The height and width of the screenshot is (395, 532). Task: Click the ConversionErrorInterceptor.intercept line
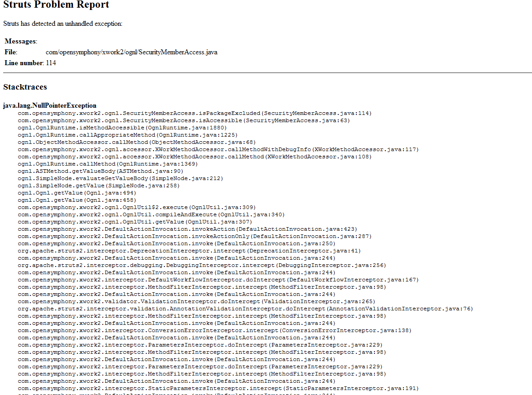(x=215, y=330)
